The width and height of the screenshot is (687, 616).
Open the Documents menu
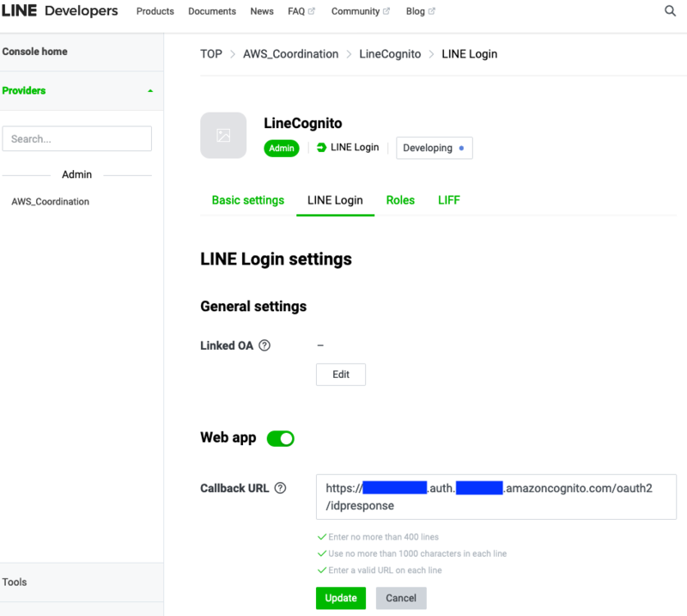click(x=212, y=11)
